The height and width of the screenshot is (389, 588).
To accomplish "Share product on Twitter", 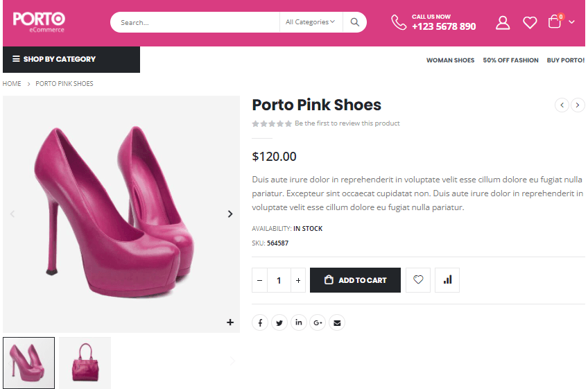I will point(279,322).
